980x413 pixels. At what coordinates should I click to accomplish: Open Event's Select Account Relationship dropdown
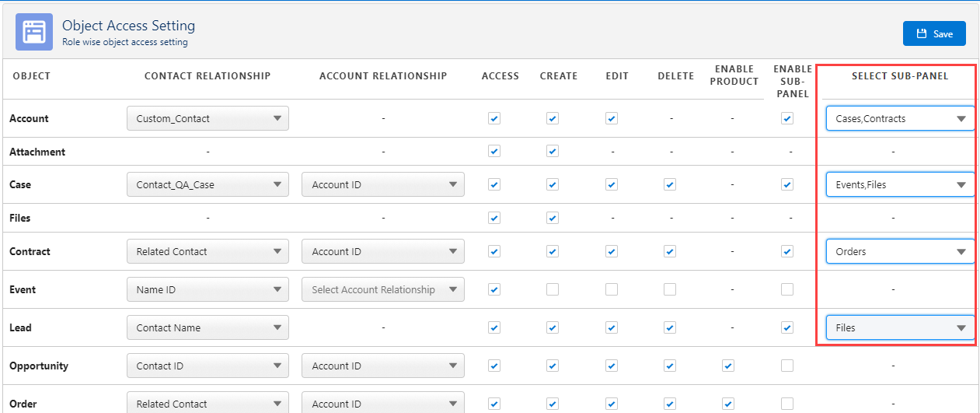point(382,290)
